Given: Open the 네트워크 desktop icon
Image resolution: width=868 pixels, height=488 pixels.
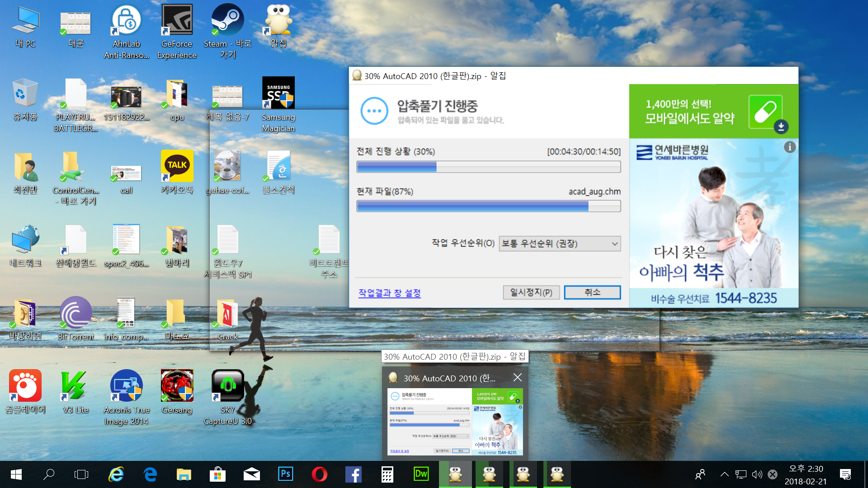Looking at the screenshot, I should pos(25,246).
